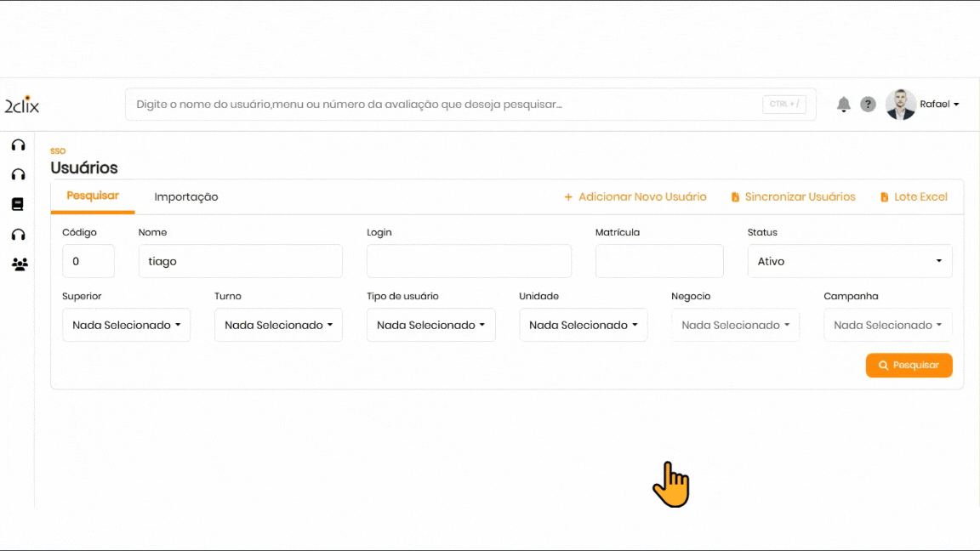Image resolution: width=980 pixels, height=551 pixels.
Task: Expand the Tipo de usuário dropdown
Action: (x=430, y=325)
